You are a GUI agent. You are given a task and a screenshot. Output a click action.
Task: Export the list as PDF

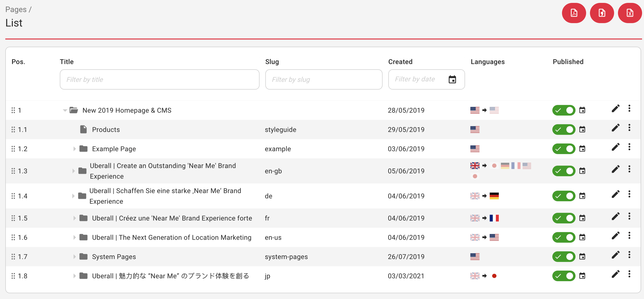coord(574,13)
